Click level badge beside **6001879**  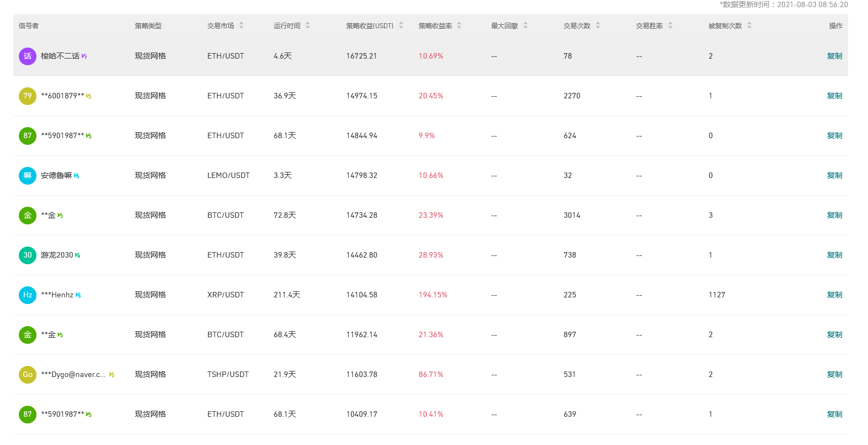(x=88, y=96)
